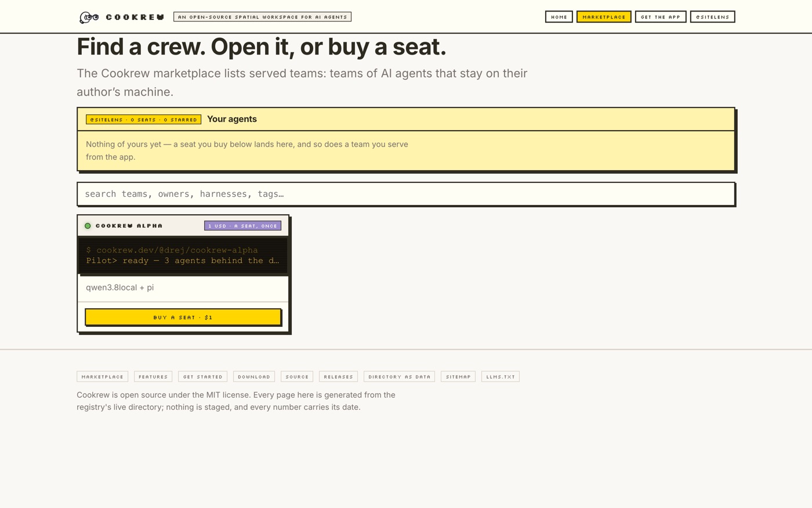Focus the search teams input field
Image resolution: width=812 pixels, height=508 pixels.
click(x=406, y=194)
